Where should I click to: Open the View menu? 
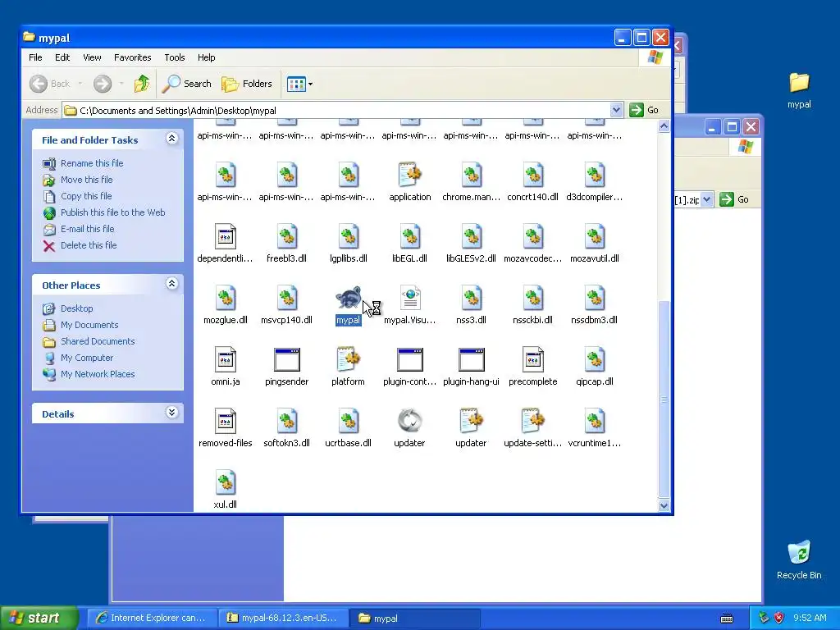coord(92,57)
